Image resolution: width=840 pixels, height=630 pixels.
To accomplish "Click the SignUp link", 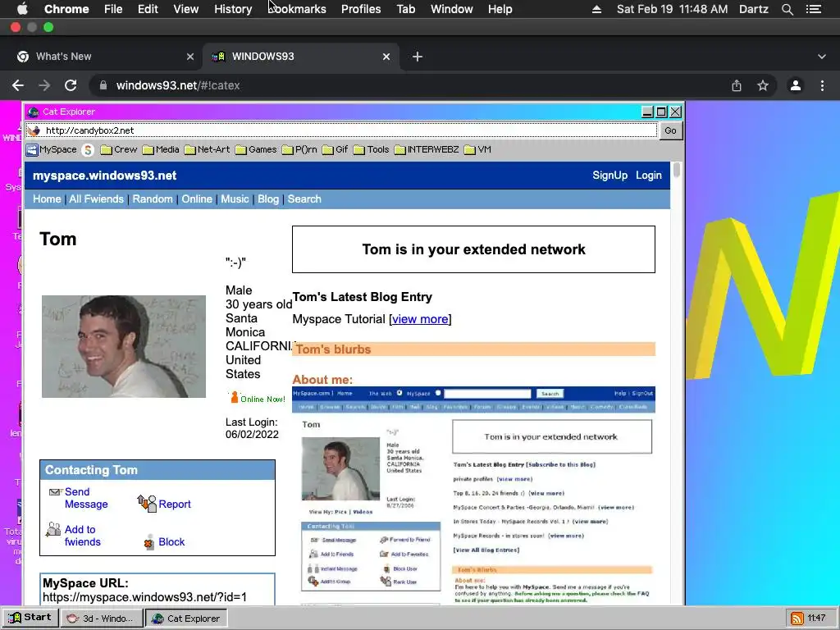I will [609, 176].
